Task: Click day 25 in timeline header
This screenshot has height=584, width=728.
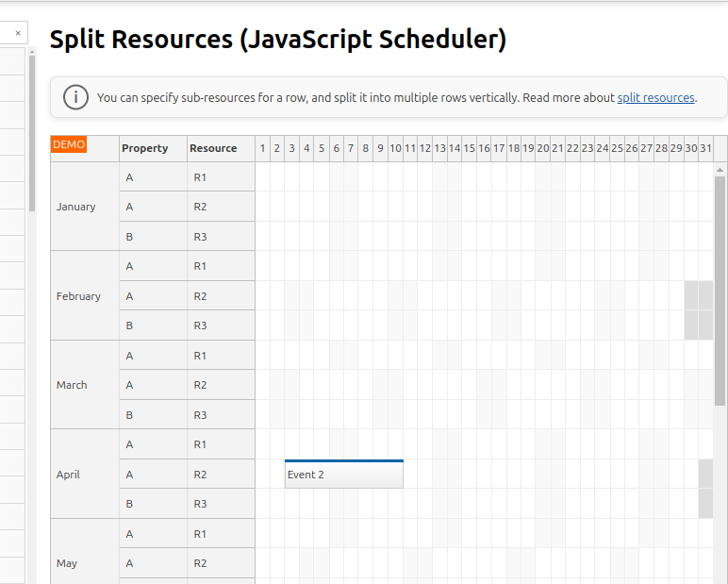Action: click(617, 148)
